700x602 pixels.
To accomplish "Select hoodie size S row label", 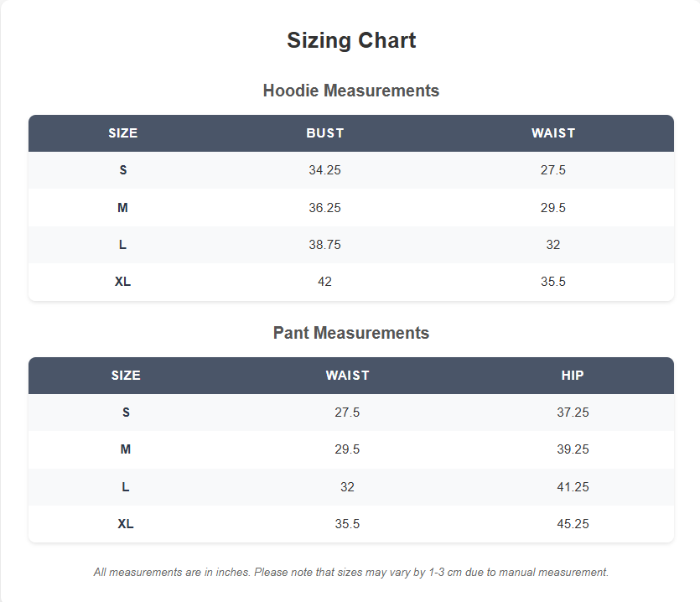I will 122,170.
